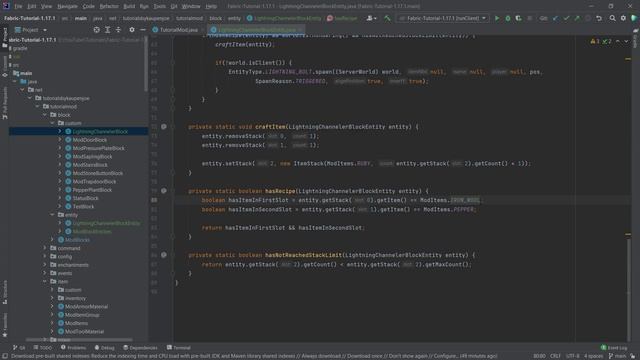640x360 pixels.
Task: Click '4 spaces' indent status entry
Action: pyautogui.click(x=593, y=356)
